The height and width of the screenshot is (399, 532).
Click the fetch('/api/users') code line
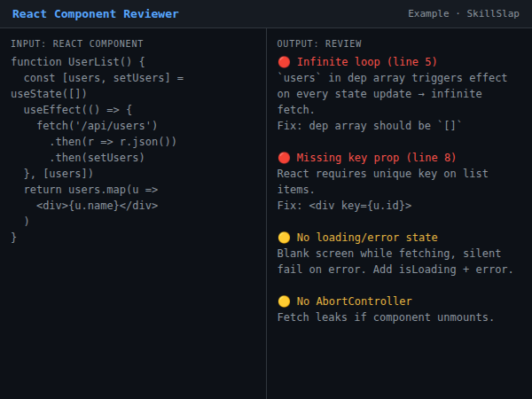[x=97, y=126]
